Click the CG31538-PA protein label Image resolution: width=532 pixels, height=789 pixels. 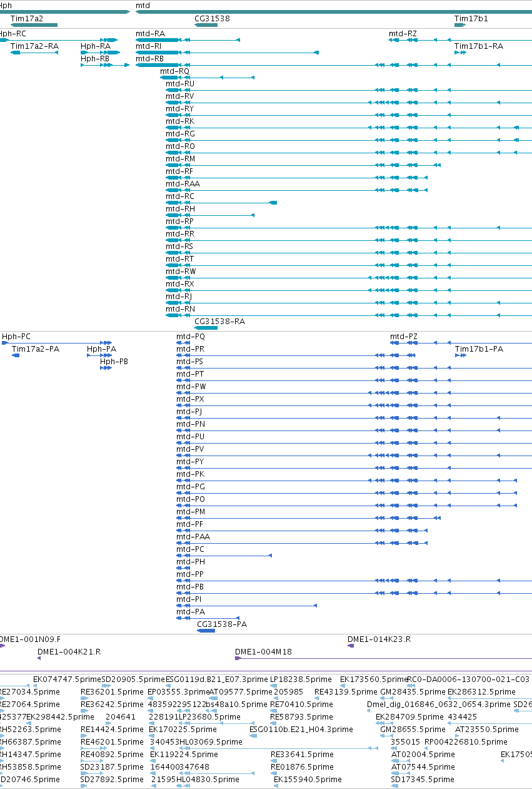point(222,624)
